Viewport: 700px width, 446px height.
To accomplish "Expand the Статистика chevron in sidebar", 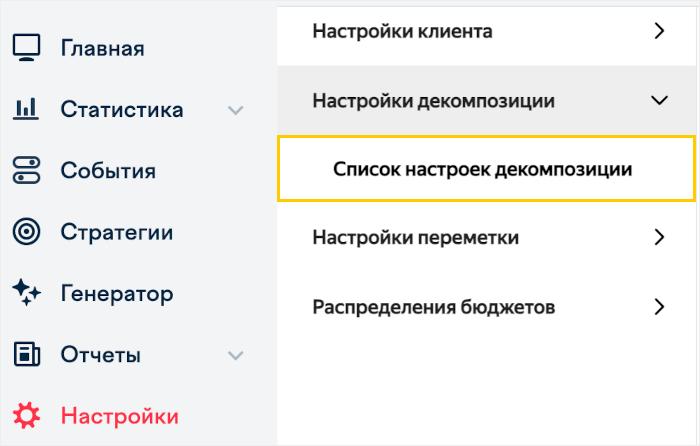I will coord(236,110).
